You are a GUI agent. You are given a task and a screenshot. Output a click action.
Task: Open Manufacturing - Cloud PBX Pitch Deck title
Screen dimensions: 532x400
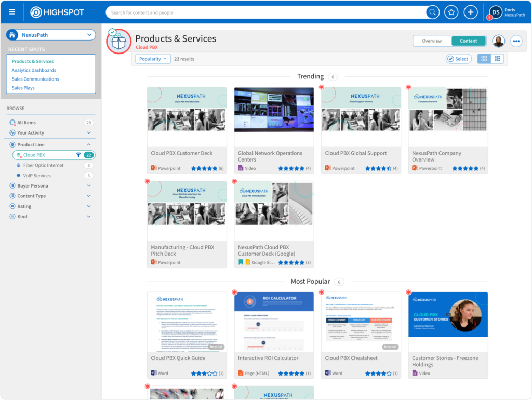point(182,250)
